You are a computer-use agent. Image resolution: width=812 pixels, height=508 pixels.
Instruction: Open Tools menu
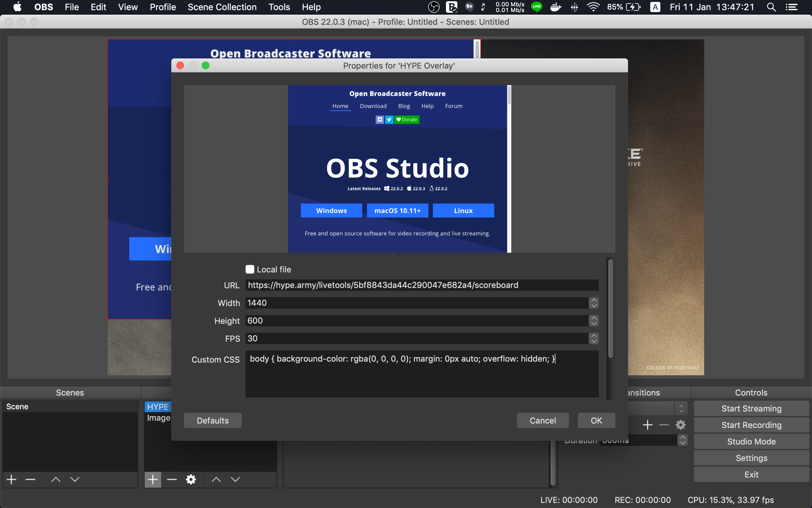pos(279,7)
